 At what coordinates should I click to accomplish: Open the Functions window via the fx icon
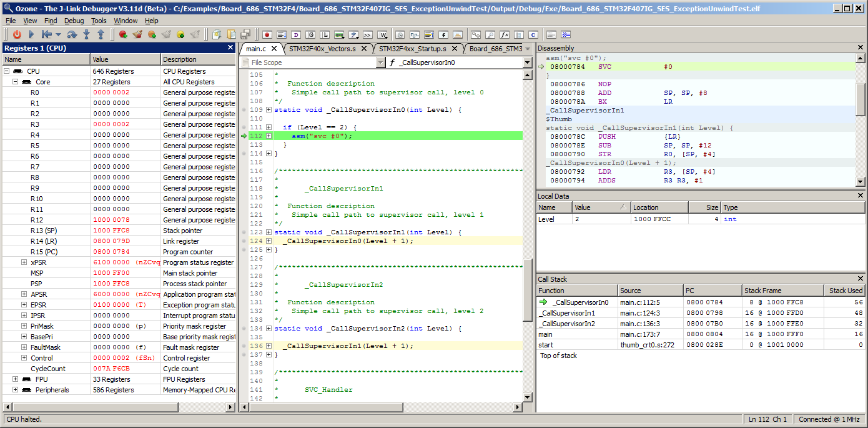(505, 34)
